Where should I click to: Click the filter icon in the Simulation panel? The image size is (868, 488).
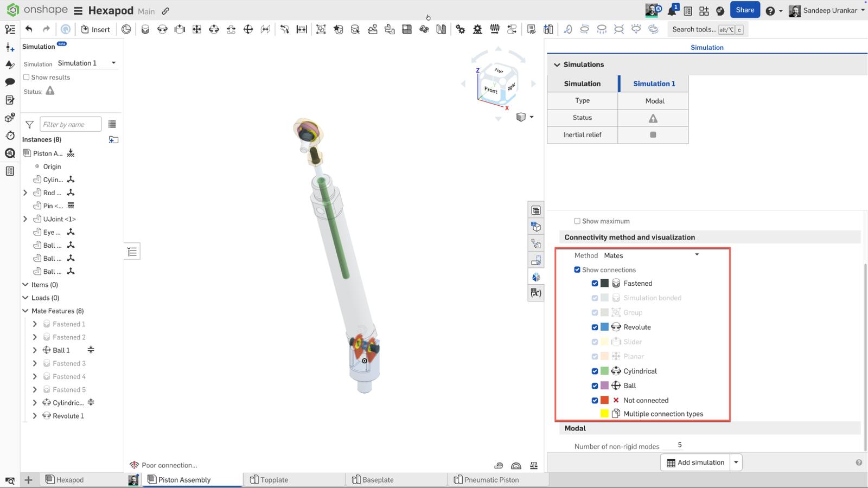(29, 124)
